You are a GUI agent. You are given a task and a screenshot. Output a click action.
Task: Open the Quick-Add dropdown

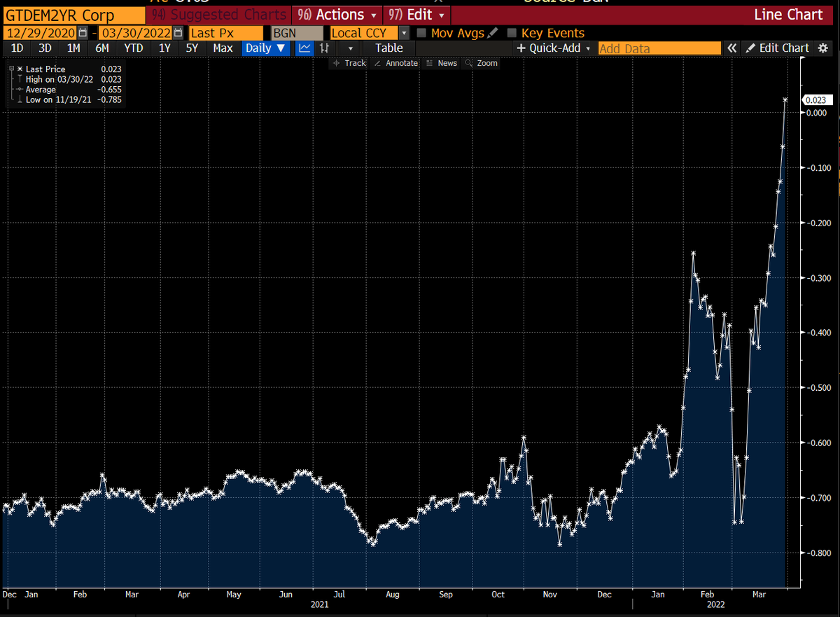pos(554,48)
